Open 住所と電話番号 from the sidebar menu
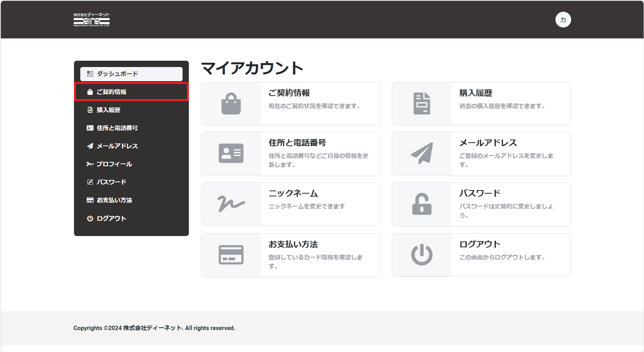644x352 pixels. click(x=131, y=128)
